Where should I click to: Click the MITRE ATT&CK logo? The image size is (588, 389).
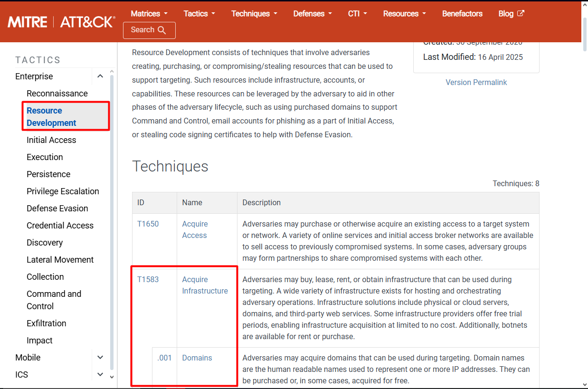61,22
